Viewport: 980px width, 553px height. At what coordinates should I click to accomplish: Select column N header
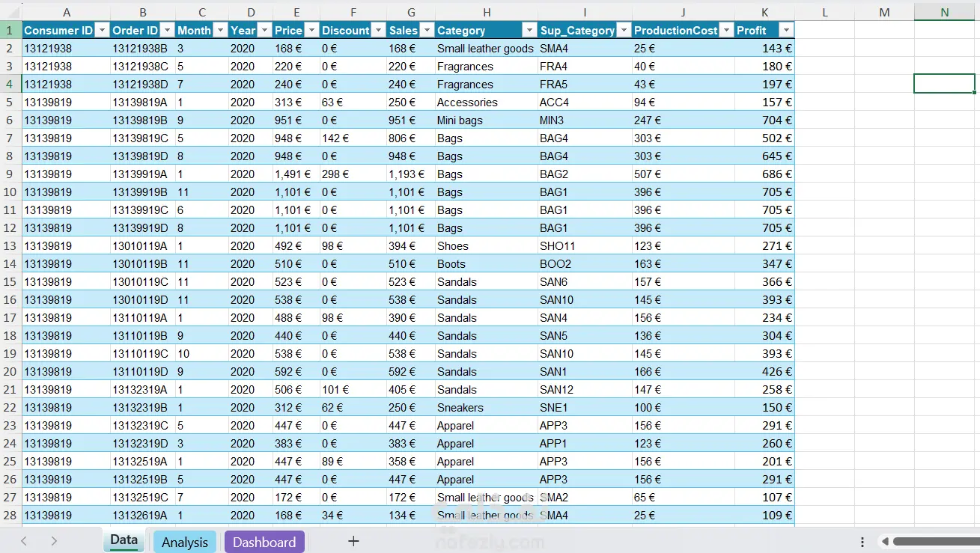[x=944, y=12]
